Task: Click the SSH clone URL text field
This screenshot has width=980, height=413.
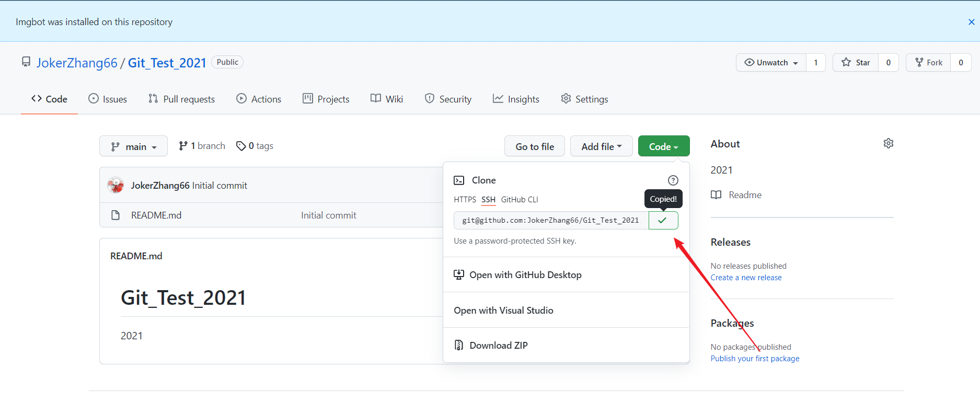Action: [x=550, y=221]
